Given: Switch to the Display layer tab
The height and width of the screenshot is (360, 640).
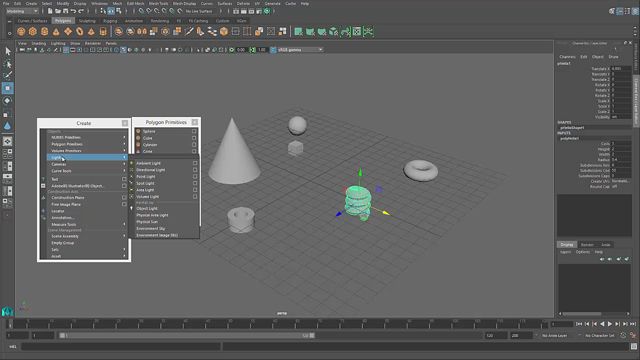Looking at the screenshot, I should [x=567, y=244].
